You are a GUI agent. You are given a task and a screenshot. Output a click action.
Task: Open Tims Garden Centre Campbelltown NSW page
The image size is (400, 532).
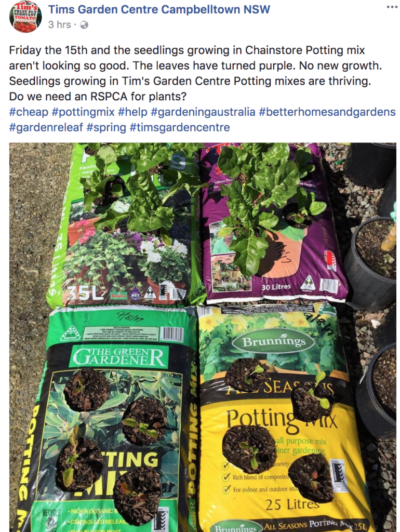(159, 9)
